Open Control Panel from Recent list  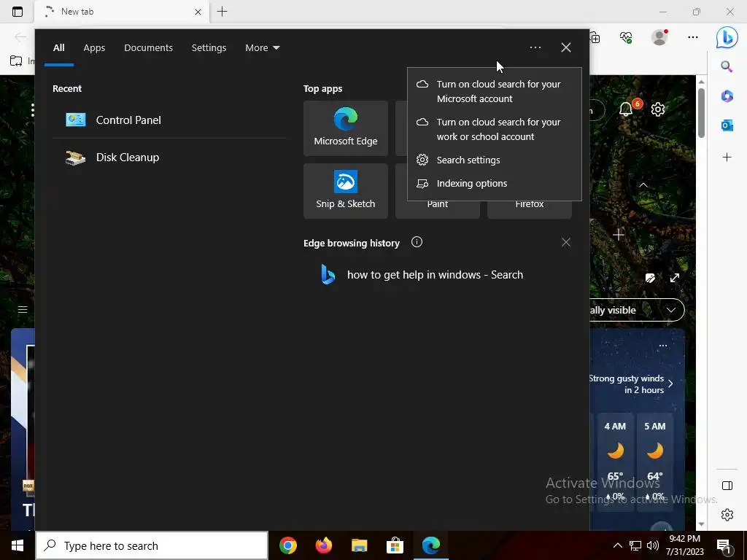click(x=169, y=120)
